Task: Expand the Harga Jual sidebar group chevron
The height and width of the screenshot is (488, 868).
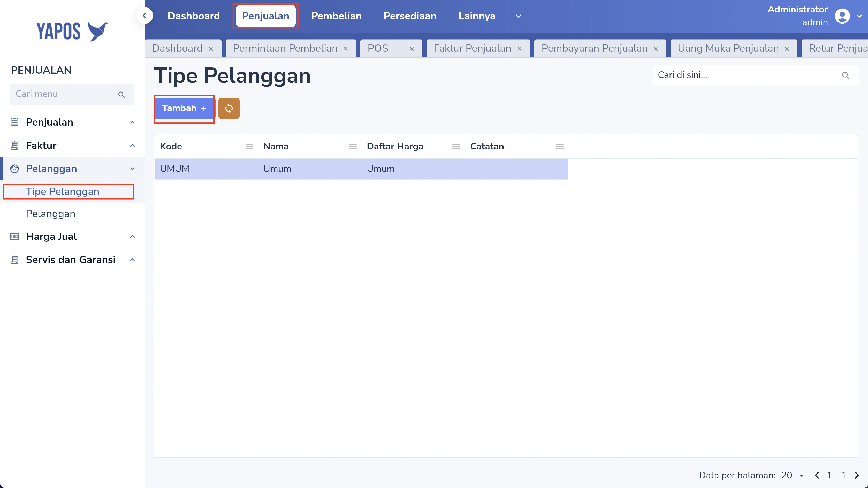Action: pyautogui.click(x=132, y=237)
